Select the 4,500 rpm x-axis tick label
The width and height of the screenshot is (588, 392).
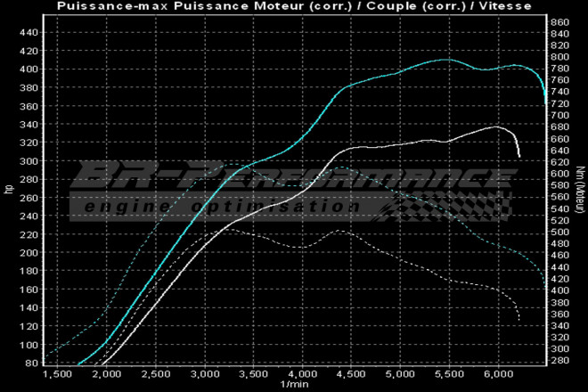[351, 373]
